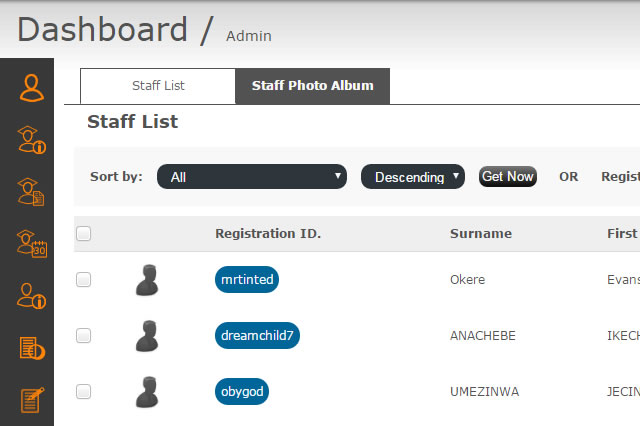
Task: Click the staff user icon in sidebar
Action: coord(32,87)
